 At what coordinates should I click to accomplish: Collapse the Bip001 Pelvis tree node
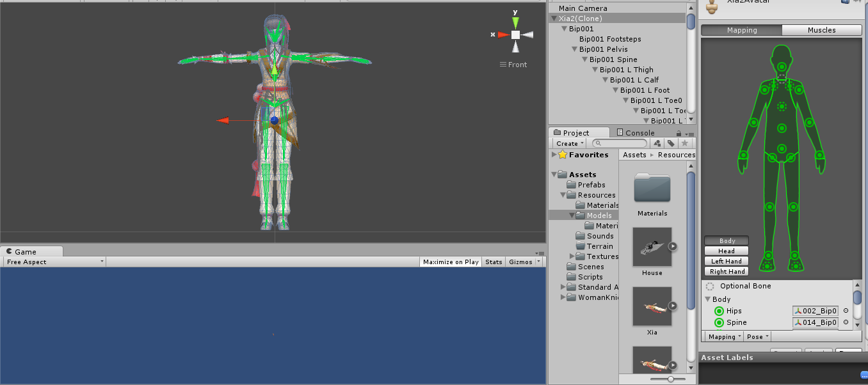574,49
